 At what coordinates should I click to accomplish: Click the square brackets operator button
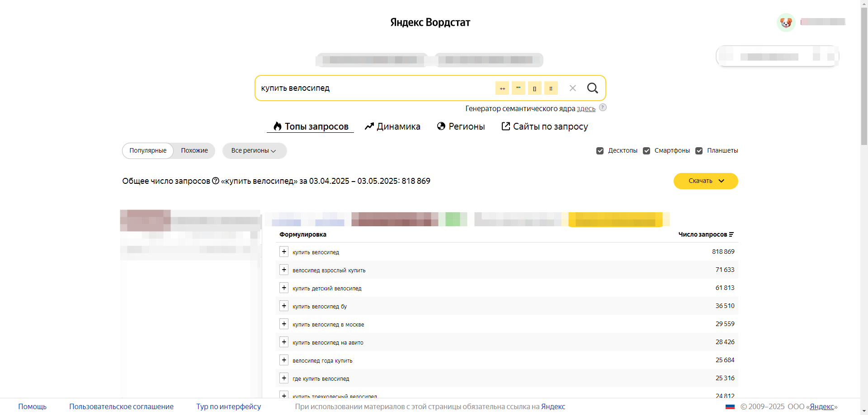[x=534, y=88]
